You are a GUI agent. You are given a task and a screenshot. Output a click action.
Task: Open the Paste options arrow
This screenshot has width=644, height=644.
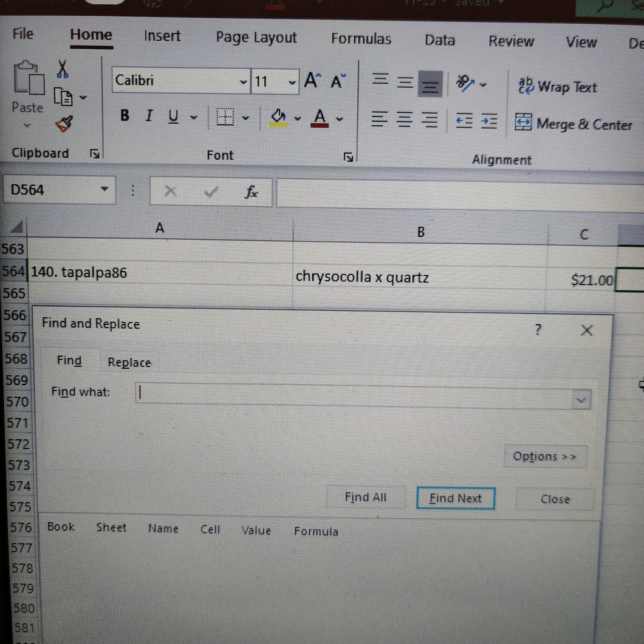27,125
